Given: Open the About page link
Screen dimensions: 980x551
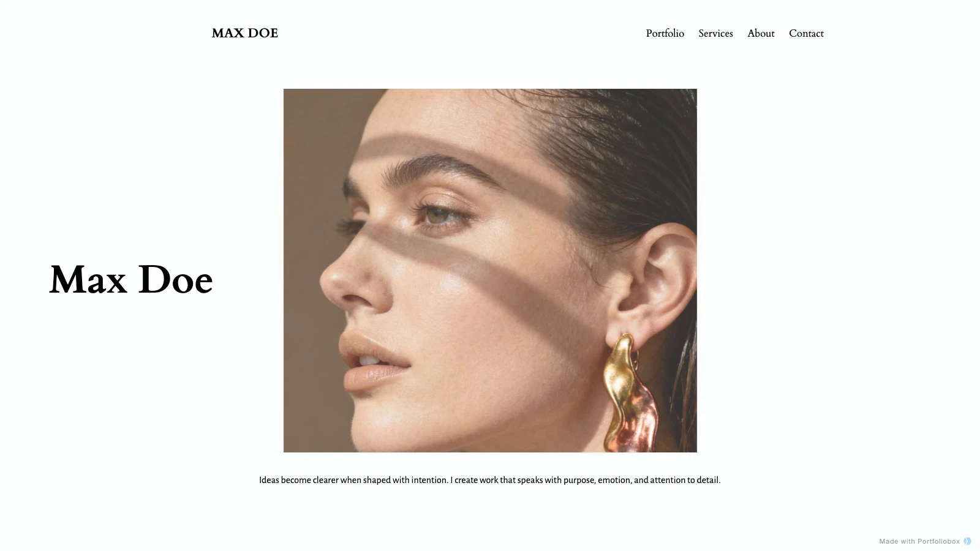Looking at the screenshot, I should [x=761, y=33].
